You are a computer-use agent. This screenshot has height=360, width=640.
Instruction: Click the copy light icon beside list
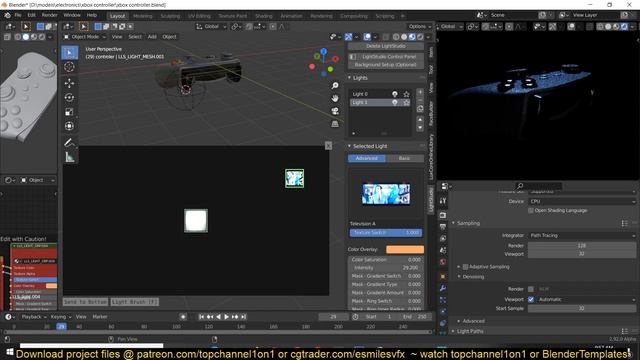click(x=420, y=109)
